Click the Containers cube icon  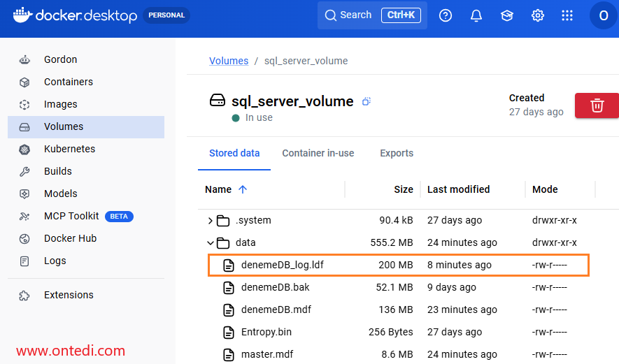[x=24, y=82]
